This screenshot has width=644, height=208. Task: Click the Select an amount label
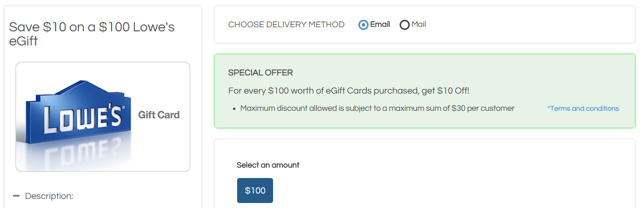[268, 165]
